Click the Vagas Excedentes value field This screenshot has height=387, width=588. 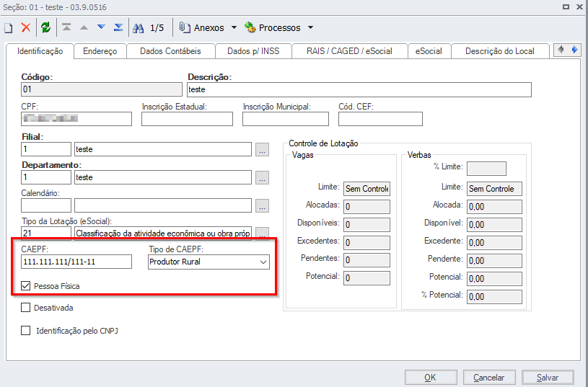(x=367, y=243)
